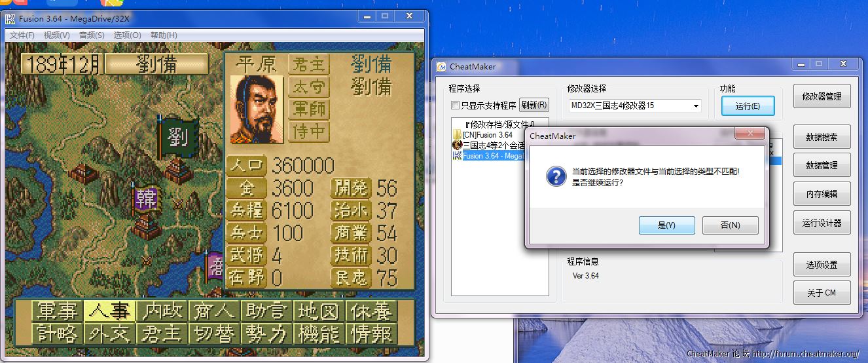868x363 pixels.
Task: Click the 韓 flag on the map
Action: tap(145, 199)
